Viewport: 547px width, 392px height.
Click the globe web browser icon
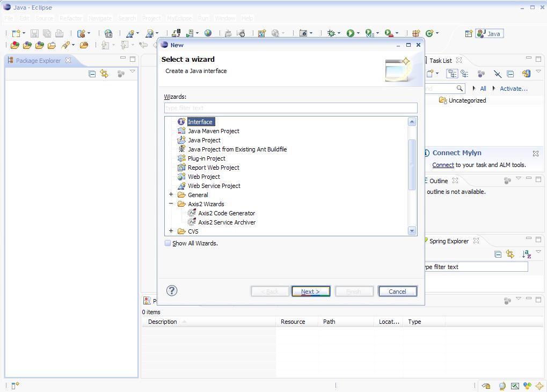coord(208,33)
